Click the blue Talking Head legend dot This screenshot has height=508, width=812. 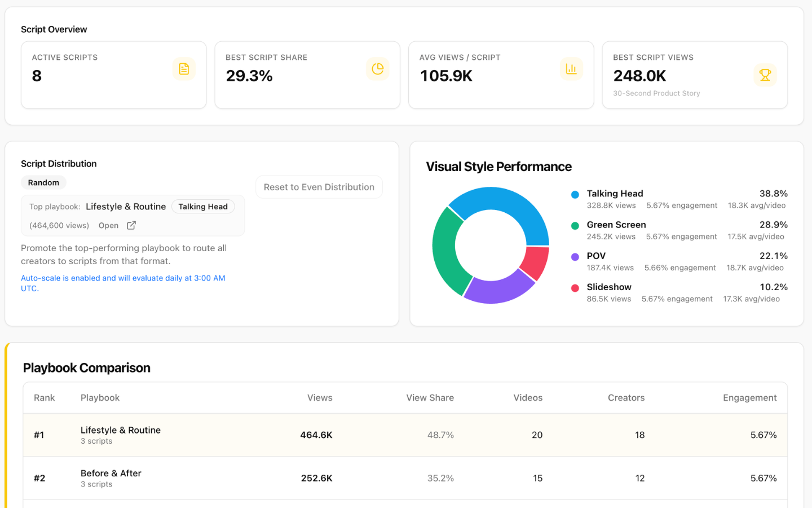point(576,194)
